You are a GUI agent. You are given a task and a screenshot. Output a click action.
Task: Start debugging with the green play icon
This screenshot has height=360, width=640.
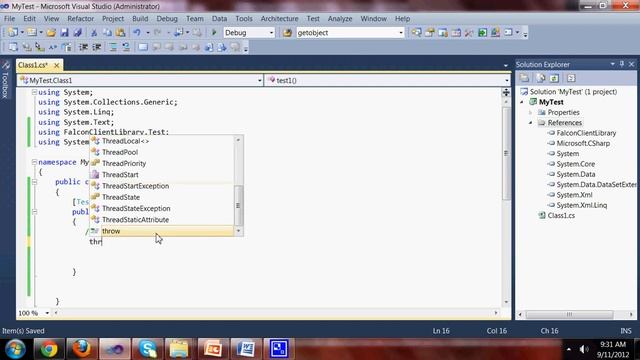(214, 33)
